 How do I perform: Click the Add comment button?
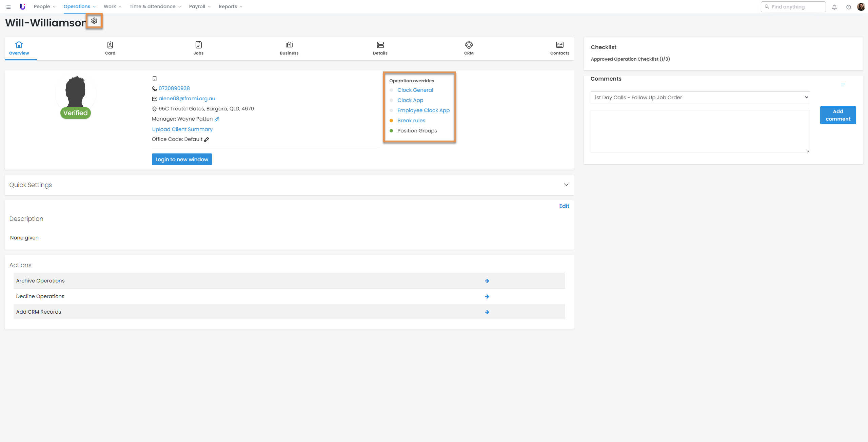pyautogui.click(x=838, y=115)
